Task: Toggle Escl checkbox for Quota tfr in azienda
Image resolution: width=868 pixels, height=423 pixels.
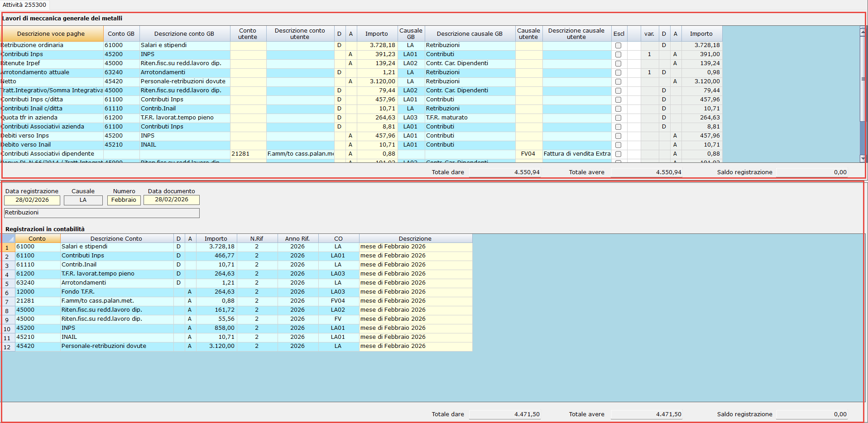Action: (x=618, y=118)
